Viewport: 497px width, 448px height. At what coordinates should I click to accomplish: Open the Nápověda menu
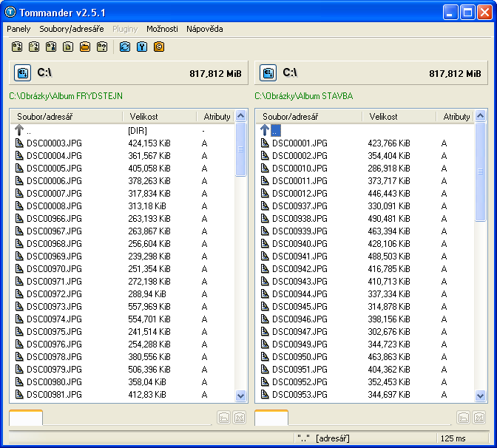pyautogui.click(x=204, y=29)
